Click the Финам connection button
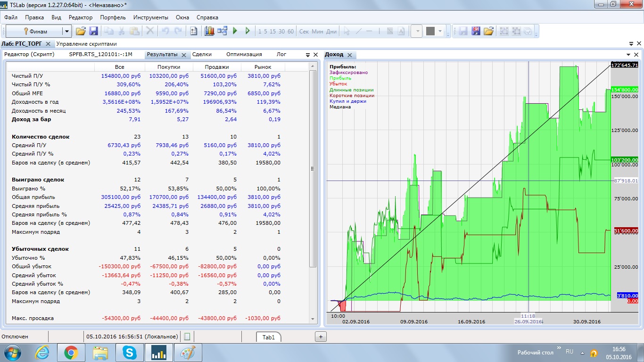644x362 pixels. tap(34, 31)
